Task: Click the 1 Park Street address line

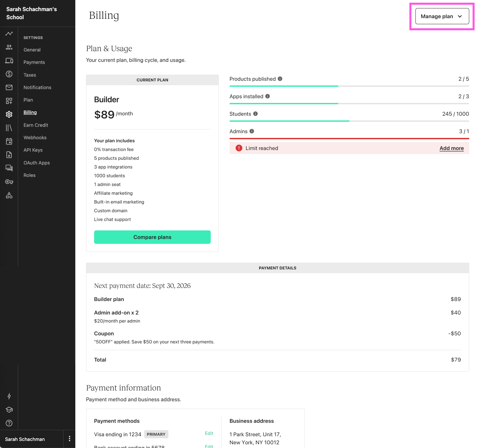Action: coord(255,435)
